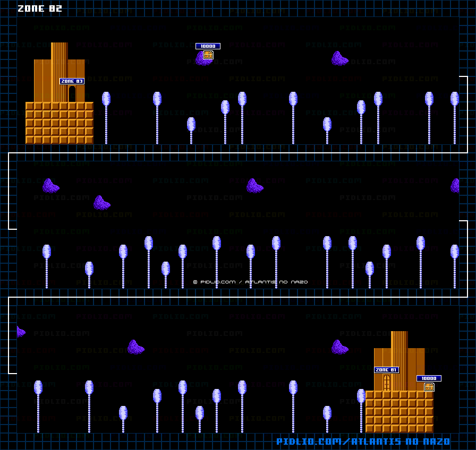This screenshot has width=476, height=450.
Task: Open the blue PIDLIO.COM/ATLANTIS NO NAZO link
Action: click(363, 442)
